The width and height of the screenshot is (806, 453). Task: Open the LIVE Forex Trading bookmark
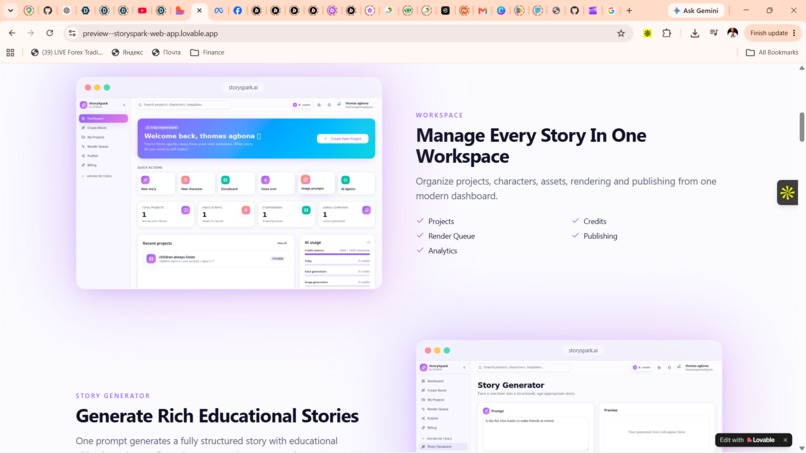[x=66, y=52]
